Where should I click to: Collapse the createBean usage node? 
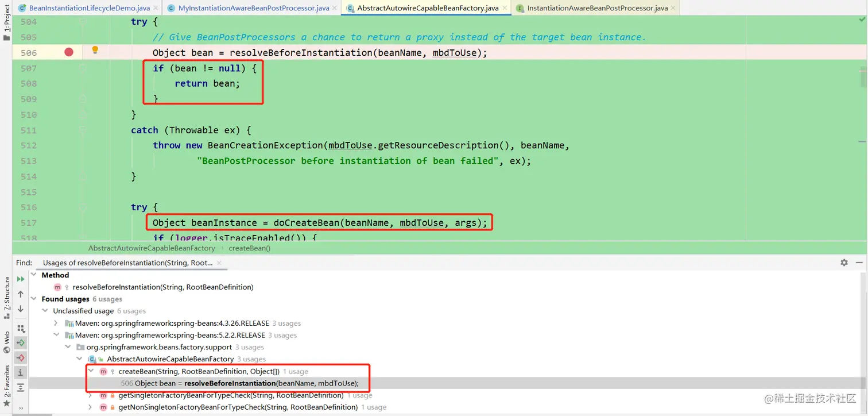point(90,371)
